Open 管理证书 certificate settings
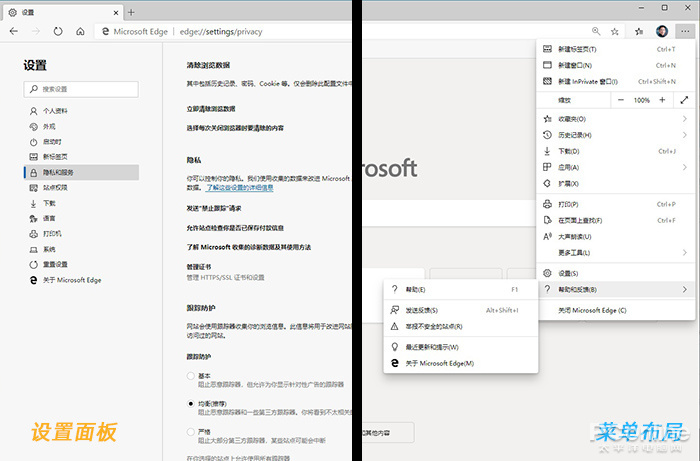This screenshot has height=461, width=700. point(199,267)
